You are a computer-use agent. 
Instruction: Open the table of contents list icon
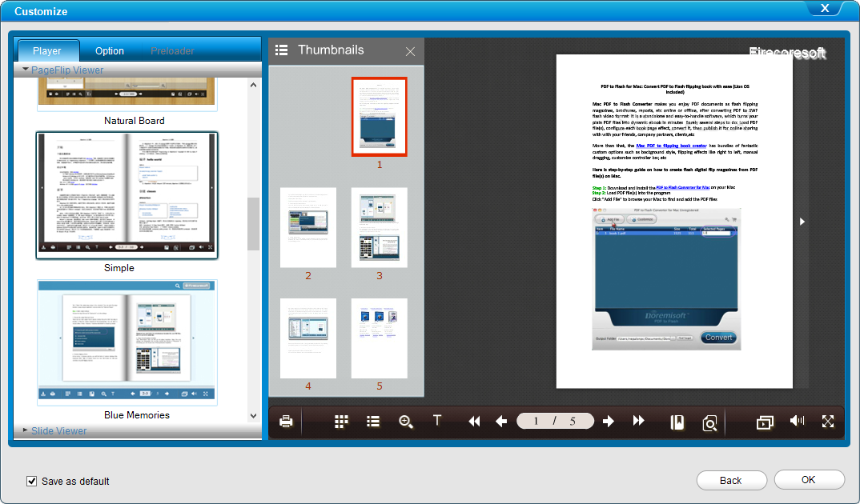(x=373, y=422)
